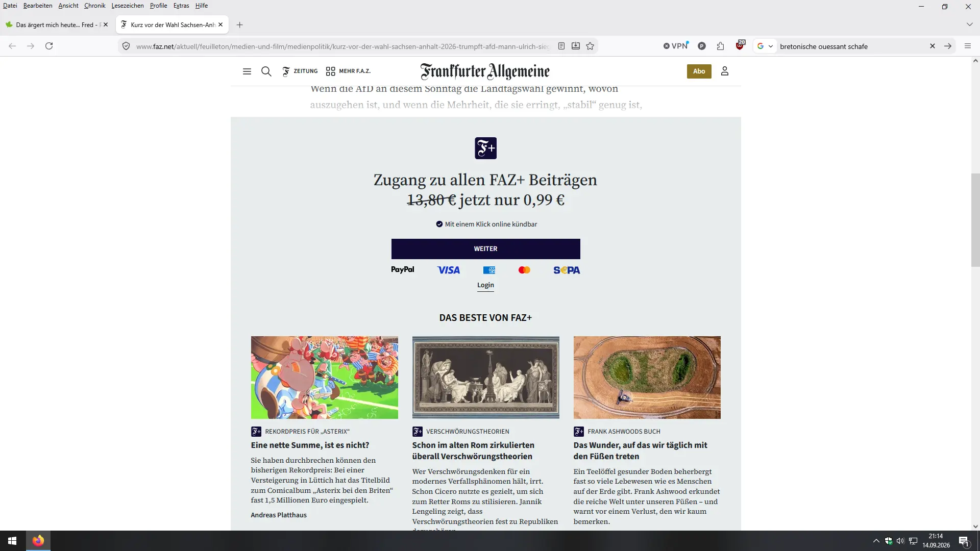This screenshot has height=551, width=980.
Task: Open article 'Das Wunder, auf das wir täglich'
Action: coord(640,451)
